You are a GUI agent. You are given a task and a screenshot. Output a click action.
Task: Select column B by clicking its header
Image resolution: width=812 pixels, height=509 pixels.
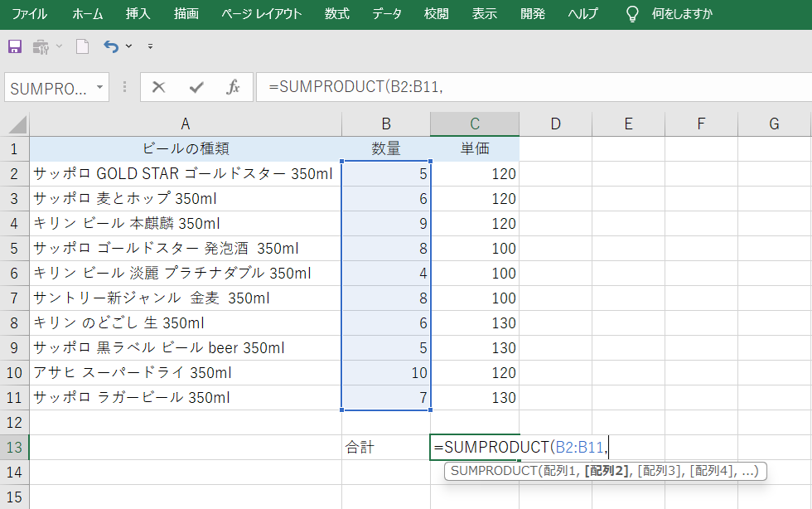click(385, 123)
